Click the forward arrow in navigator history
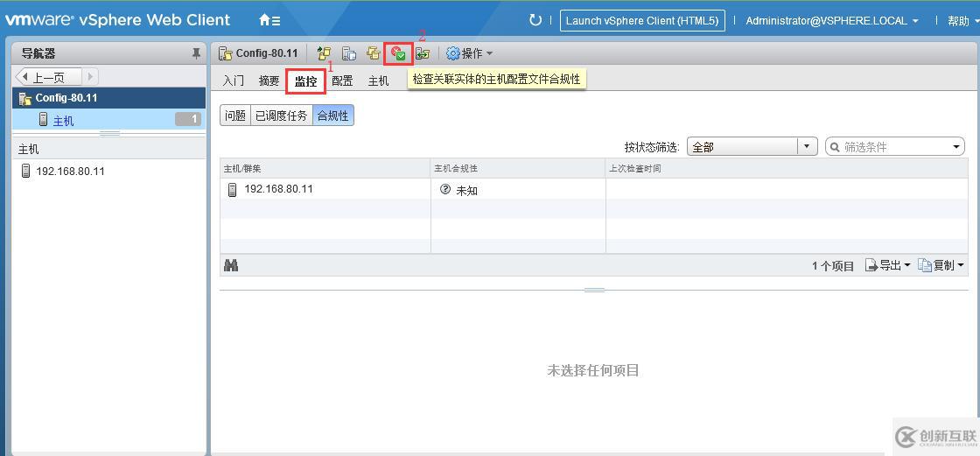This screenshot has width=980, height=456. 90,77
